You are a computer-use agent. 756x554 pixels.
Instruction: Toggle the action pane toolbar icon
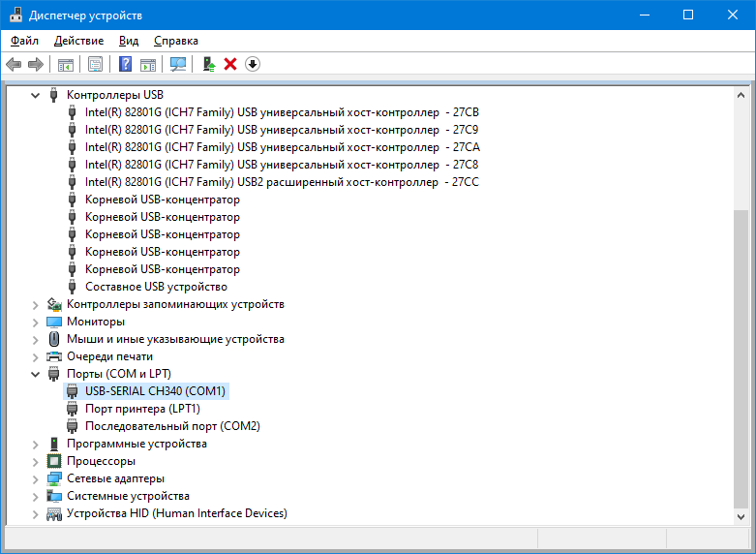[148, 64]
